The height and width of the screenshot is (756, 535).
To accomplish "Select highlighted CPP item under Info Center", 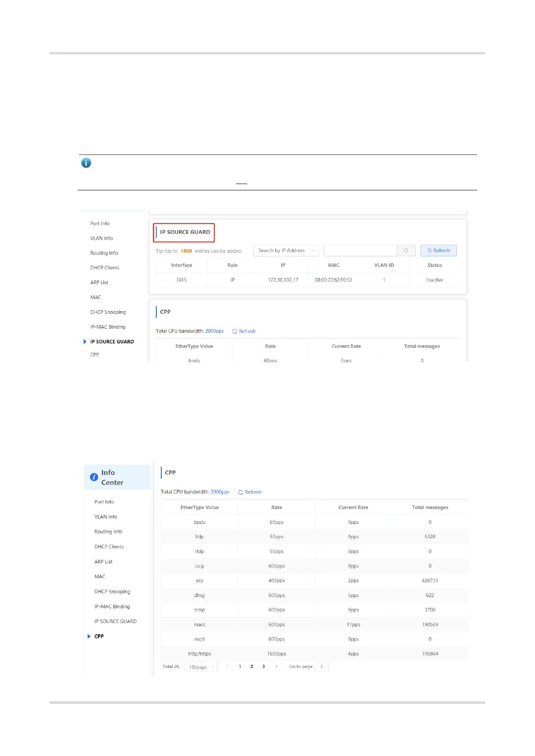I will (99, 636).
